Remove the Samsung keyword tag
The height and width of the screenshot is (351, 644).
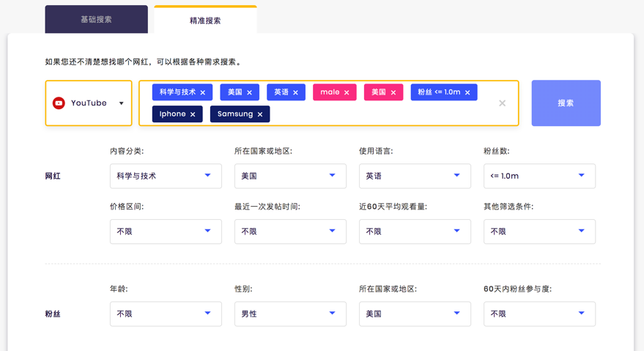[x=260, y=114]
